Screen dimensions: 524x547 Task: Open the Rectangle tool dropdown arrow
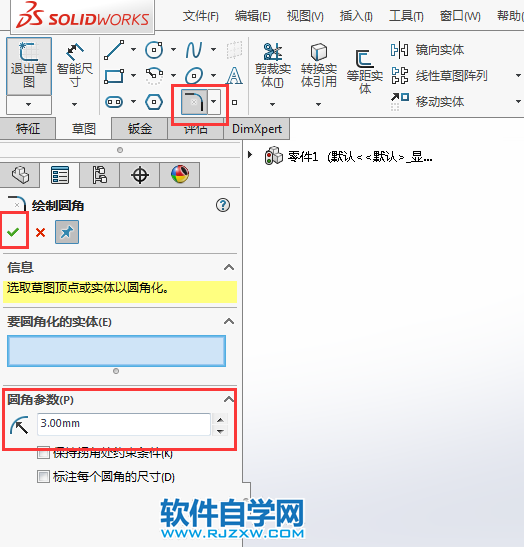(133, 75)
